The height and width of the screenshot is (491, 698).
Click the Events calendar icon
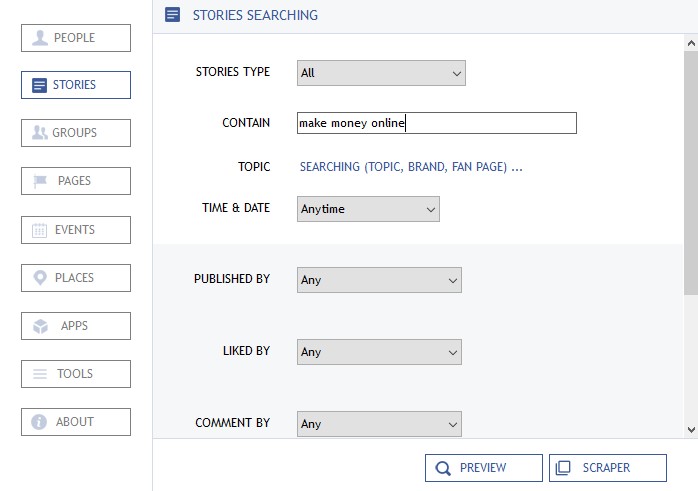coord(40,230)
